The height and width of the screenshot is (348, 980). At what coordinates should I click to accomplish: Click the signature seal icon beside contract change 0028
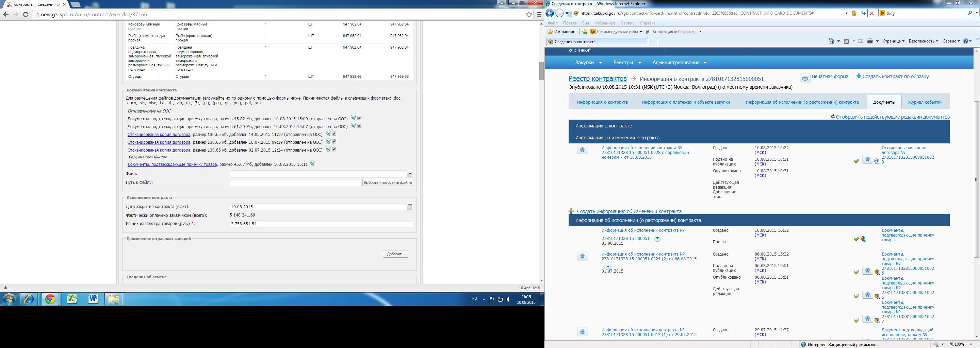pyautogui.click(x=583, y=150)
